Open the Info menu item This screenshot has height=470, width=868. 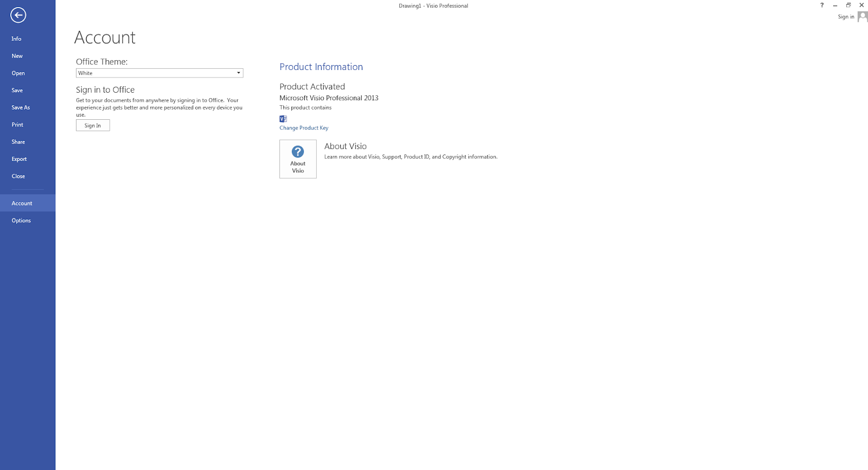pyautogui.click(x=28, y=39)
